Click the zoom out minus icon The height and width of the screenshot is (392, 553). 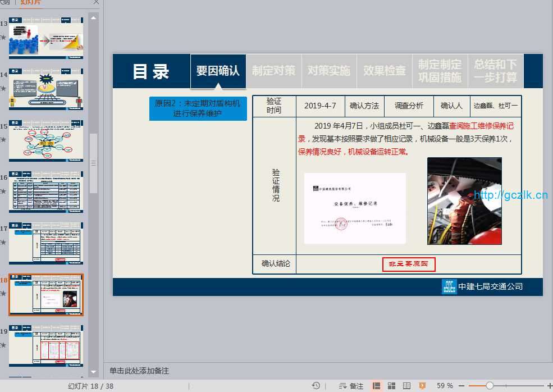(x=461, y=386)
